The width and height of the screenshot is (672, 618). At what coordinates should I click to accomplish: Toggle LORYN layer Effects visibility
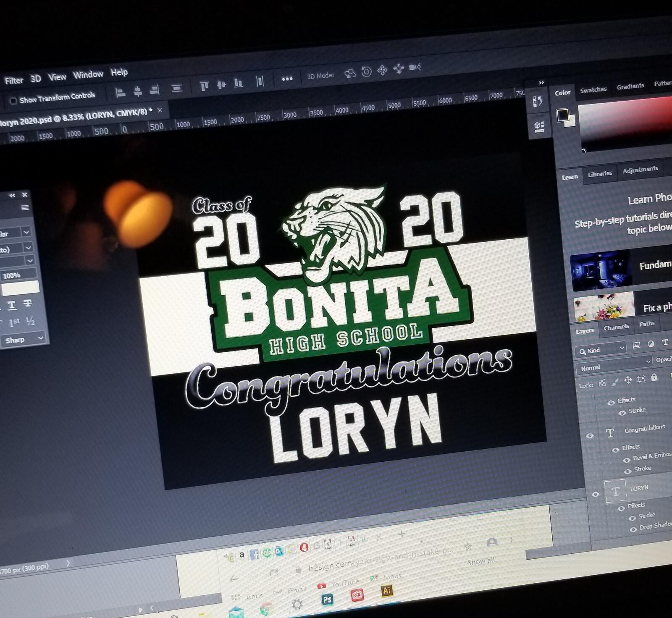(621, 508)
